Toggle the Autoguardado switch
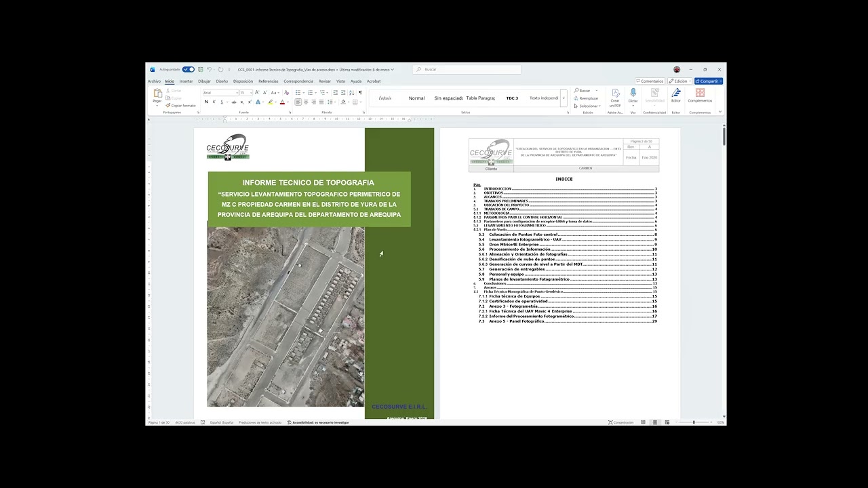 click(x=189, y=69)
